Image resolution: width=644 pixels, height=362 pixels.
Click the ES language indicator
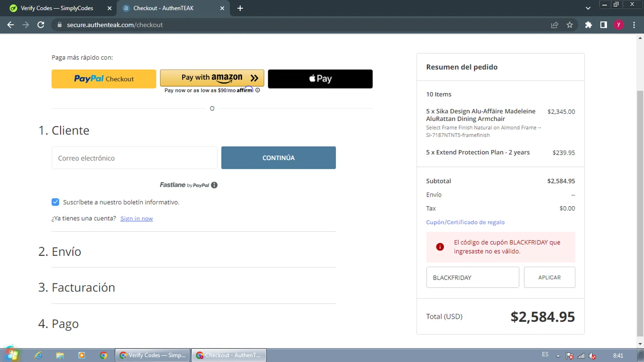[x=545, y=355]
